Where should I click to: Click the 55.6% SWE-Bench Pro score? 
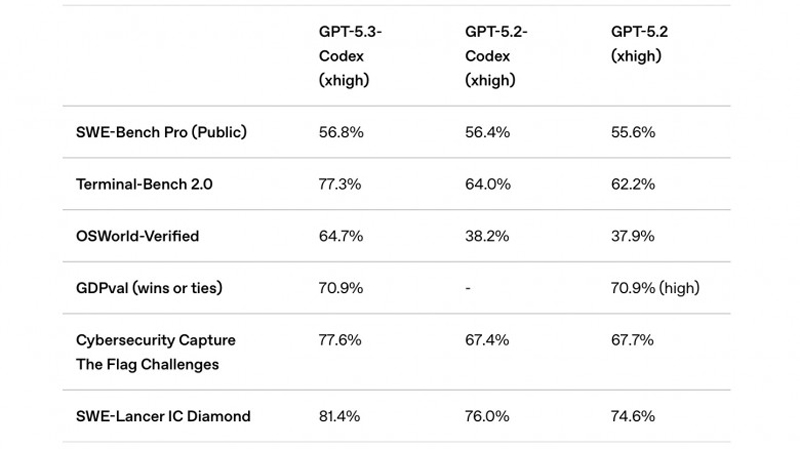click(x=633, y=132)
